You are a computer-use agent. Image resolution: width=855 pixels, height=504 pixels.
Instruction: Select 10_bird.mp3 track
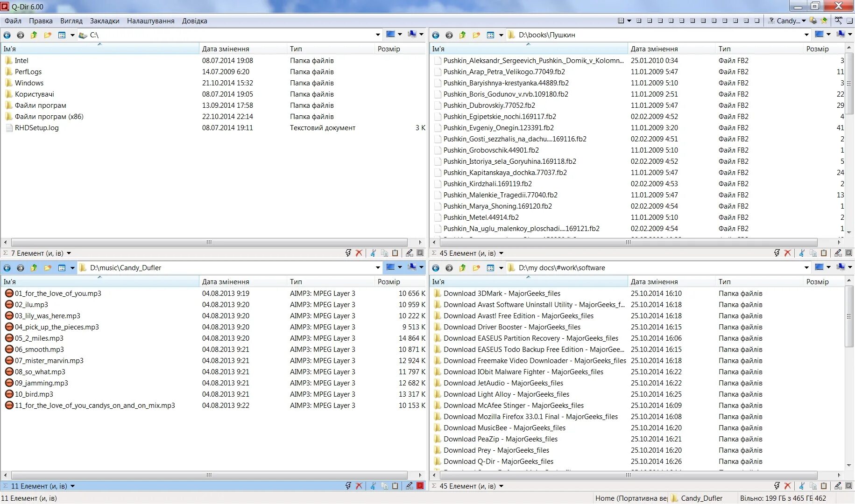[34, 394]
